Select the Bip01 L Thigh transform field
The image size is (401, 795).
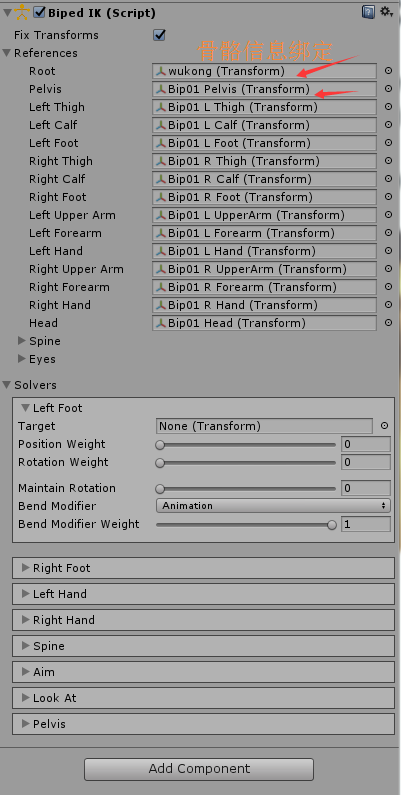click(x=264, y=107)
